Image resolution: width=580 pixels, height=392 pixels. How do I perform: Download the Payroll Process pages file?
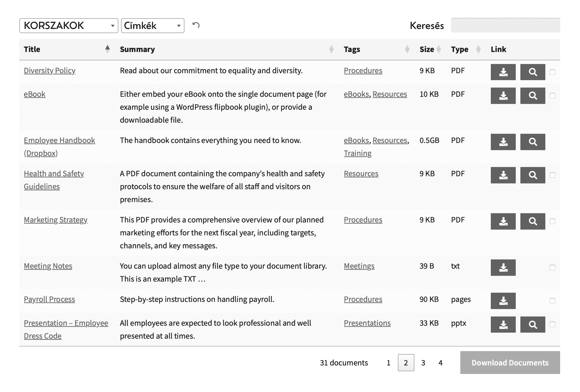(503, 301)
